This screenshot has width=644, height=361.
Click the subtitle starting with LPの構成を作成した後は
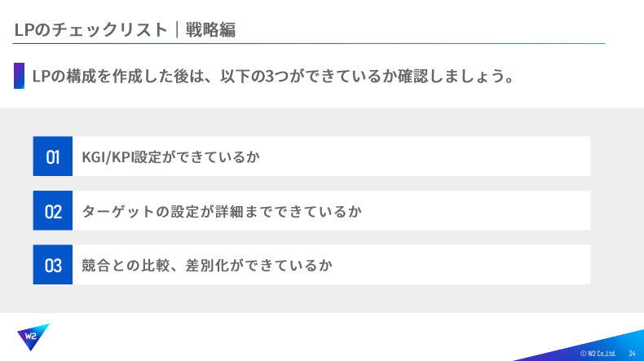[273, 76]
